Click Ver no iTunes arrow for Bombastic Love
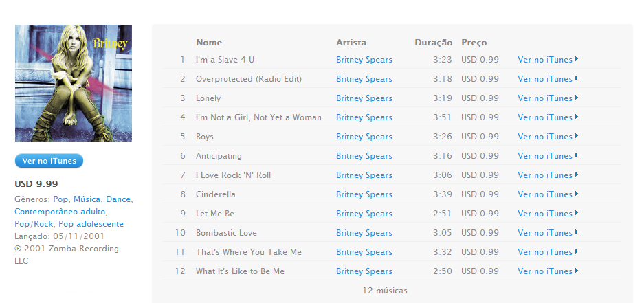 point(548,233)
